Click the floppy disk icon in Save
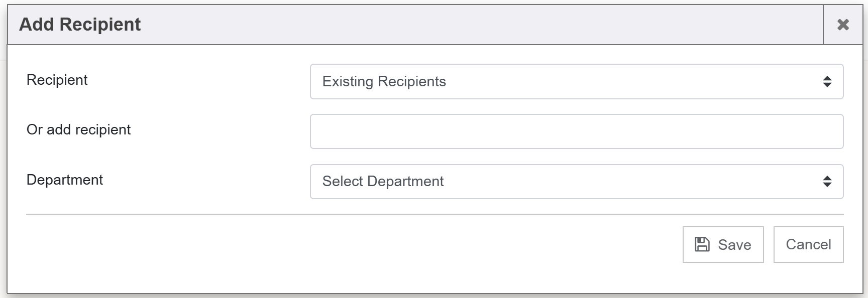Screen dimensions: 868x298 click(x=702, y=244)
